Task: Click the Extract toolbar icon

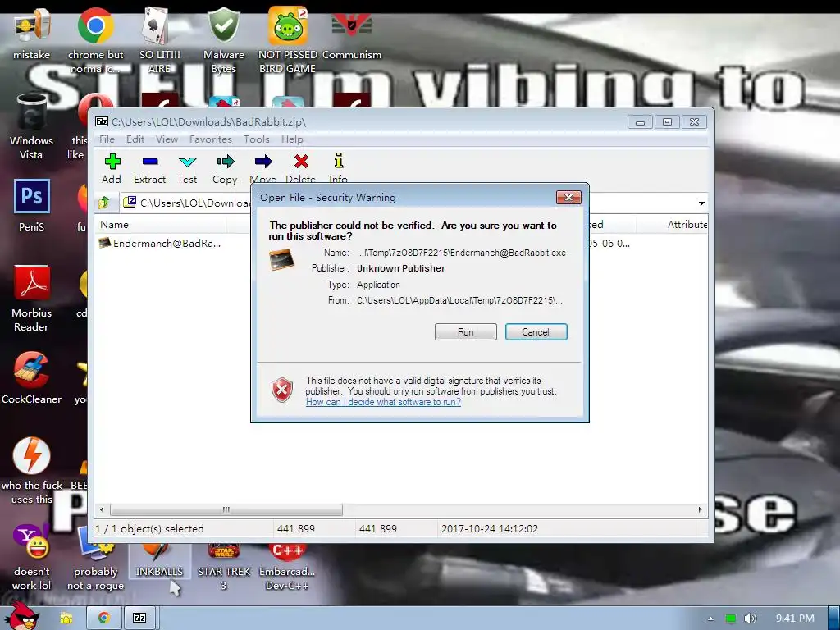Action: point(149,169)
